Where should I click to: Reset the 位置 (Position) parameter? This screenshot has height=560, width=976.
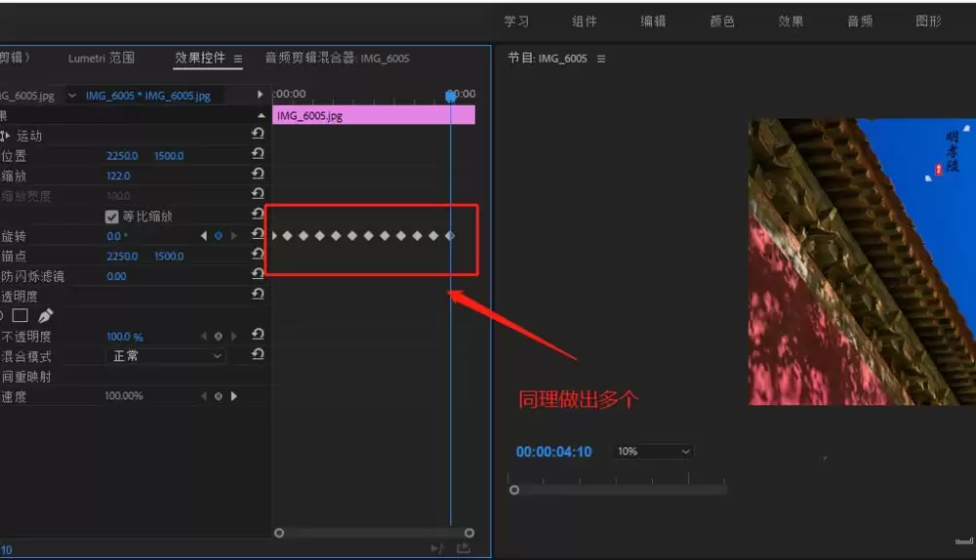coord(258,156)
